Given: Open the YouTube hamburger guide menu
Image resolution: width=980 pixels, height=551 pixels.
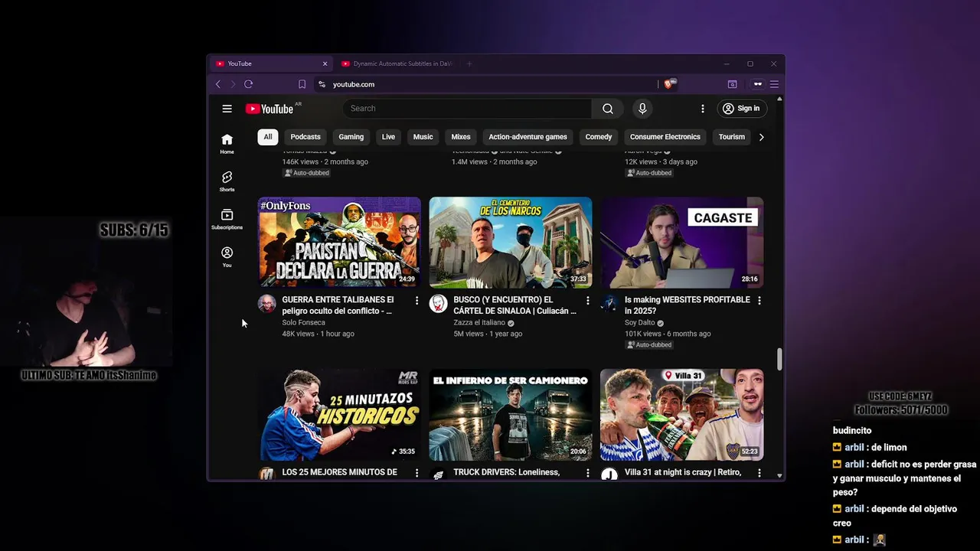Looking at the screenshot, I should tap(227, 109).
